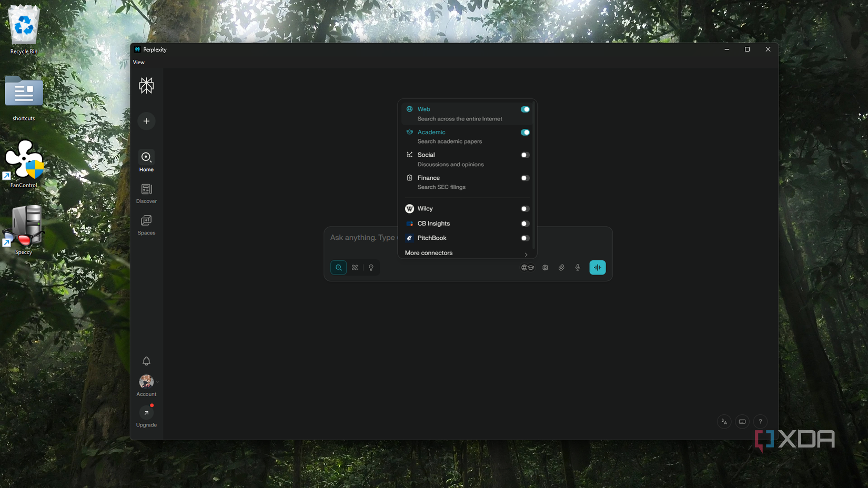Click 'Search across the entire Internet' description
Screen dimensions: 868x488
point(460,119)
